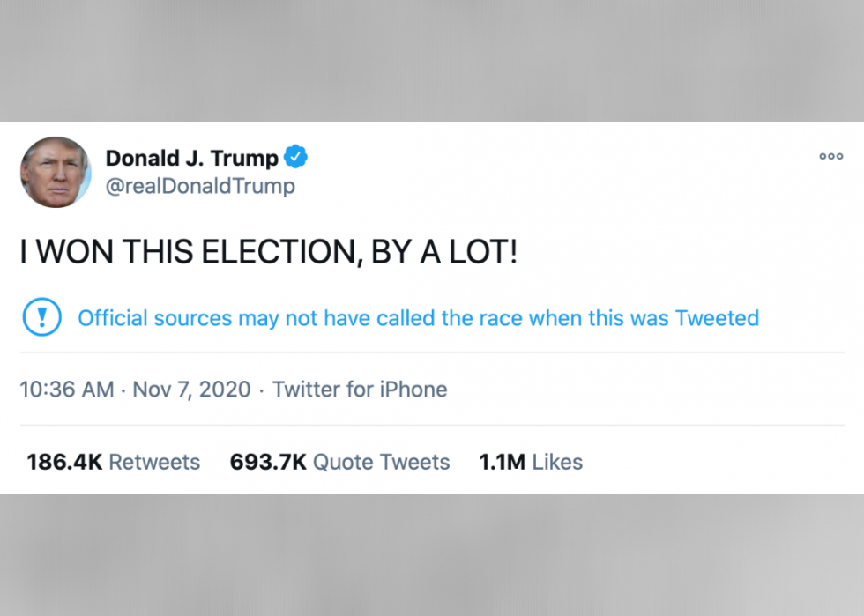Click the 'I WON THIS ELECTION' tweet text
864x616 pixels.
tap(269, 255)
